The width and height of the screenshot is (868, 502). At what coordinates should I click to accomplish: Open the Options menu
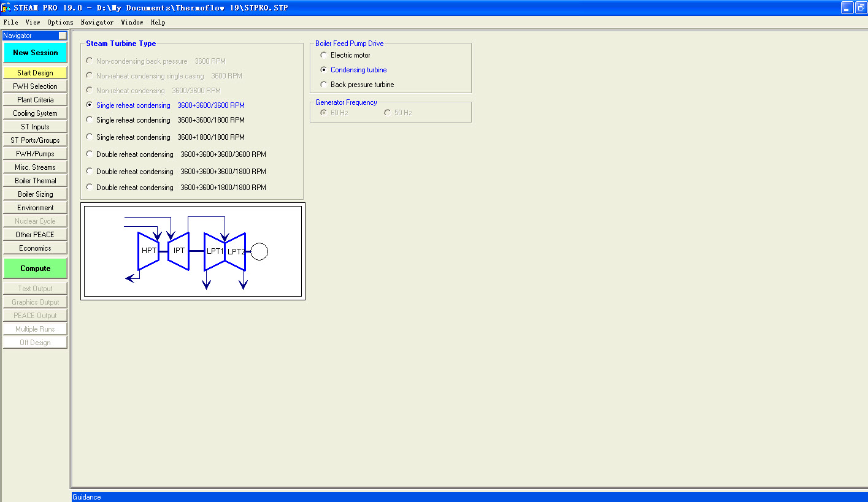point(60,22)
